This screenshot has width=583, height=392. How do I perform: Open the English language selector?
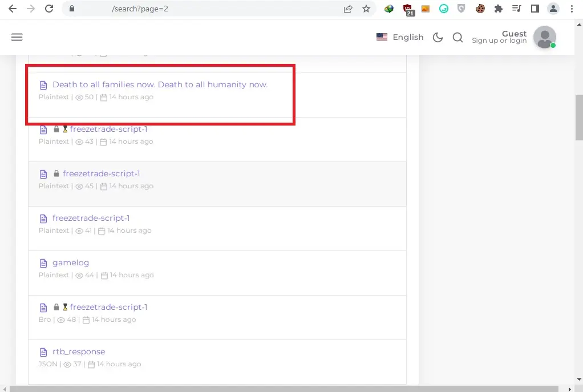pyautogui.click(x=400, y=37)
